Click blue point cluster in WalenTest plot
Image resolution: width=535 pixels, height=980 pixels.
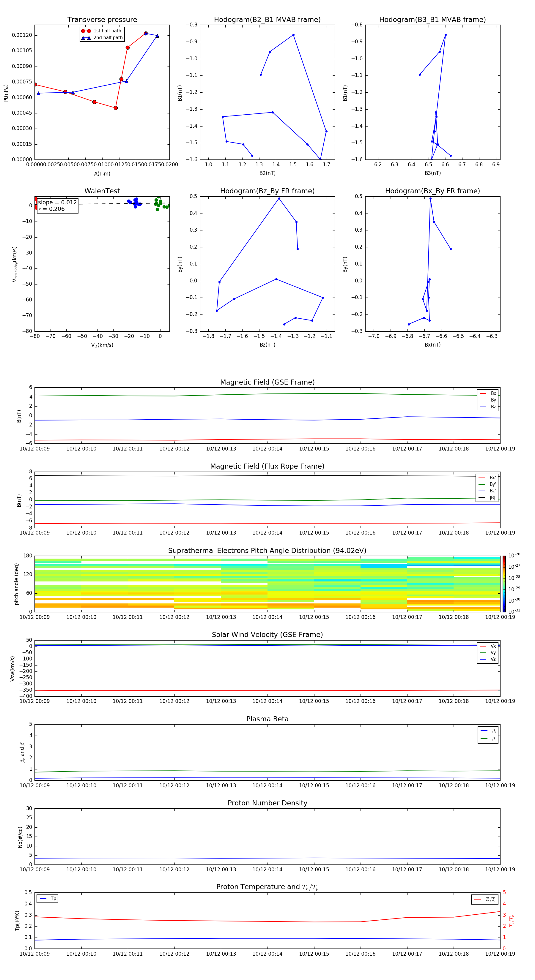click(x=134, y=203)
